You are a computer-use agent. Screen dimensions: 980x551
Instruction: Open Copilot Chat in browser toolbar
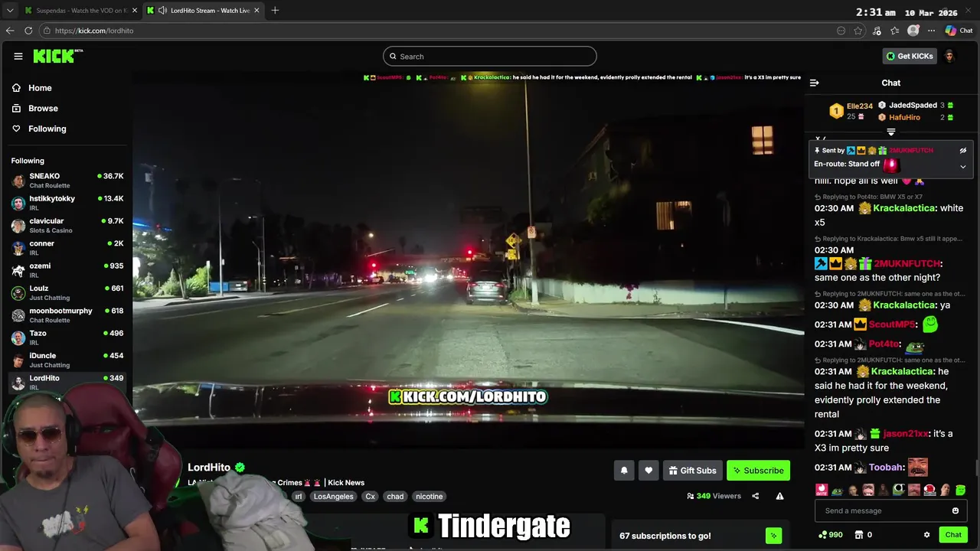[x=959, y=31]
